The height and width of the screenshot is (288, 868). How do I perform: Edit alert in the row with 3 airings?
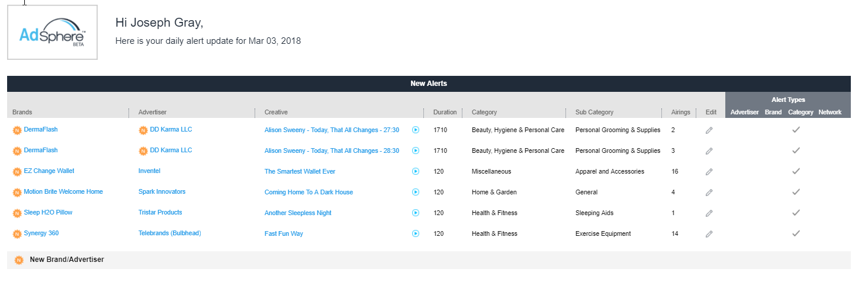[709, 151]
